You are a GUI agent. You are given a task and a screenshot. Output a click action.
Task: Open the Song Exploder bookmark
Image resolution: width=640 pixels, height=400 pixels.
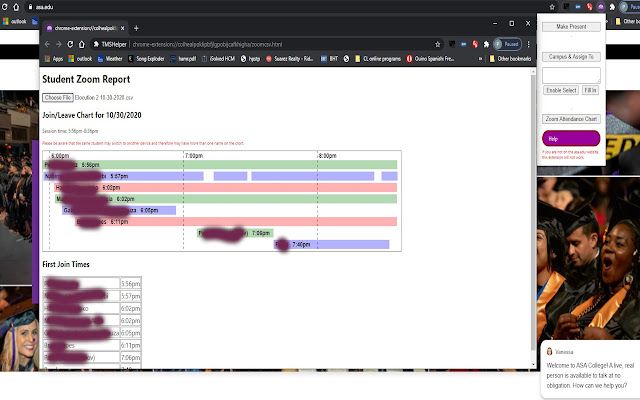pos(146,59)
